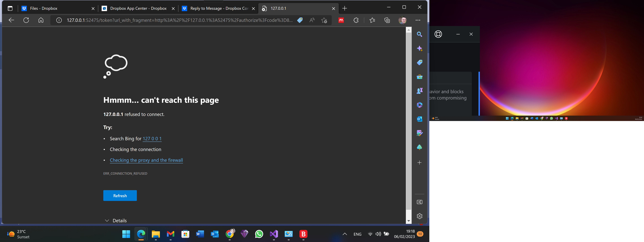Add a sidebar app with plus icon
The image size is (644, 242).
pos(419,163)
